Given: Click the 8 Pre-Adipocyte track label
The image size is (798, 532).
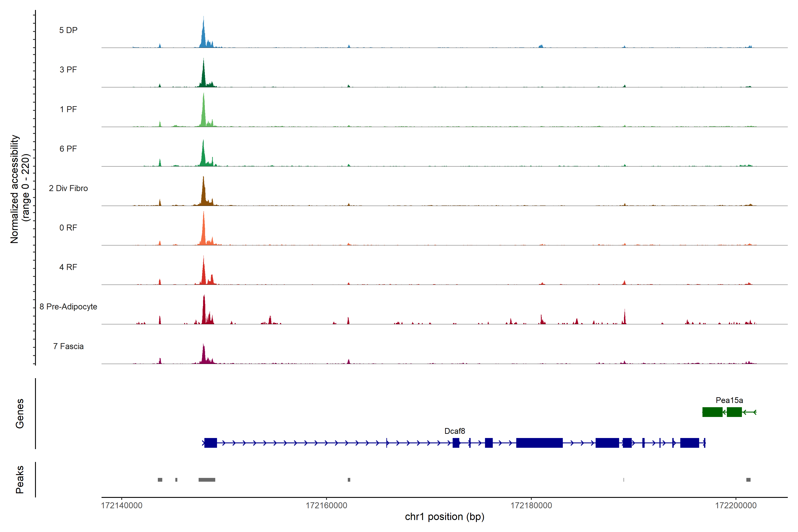Looking at the screenshot, I should click(68, 307).
